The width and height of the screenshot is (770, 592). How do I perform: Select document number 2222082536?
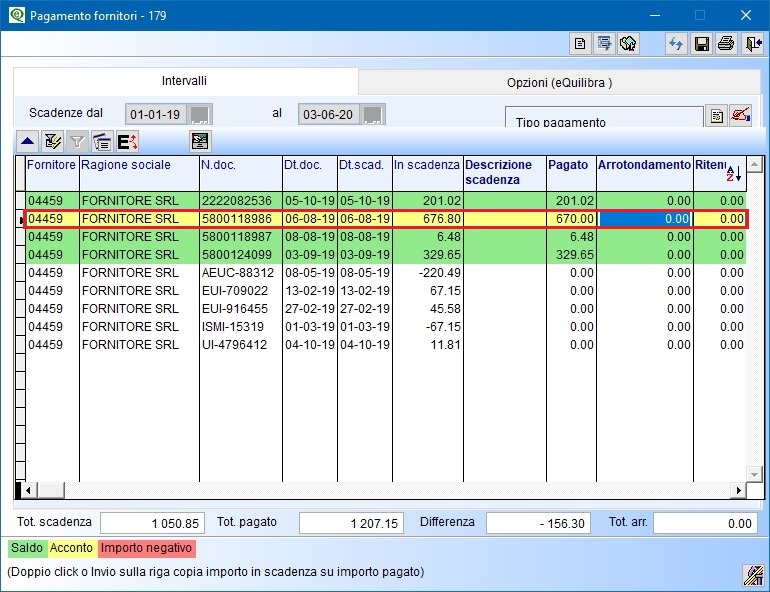pos(241,201)
